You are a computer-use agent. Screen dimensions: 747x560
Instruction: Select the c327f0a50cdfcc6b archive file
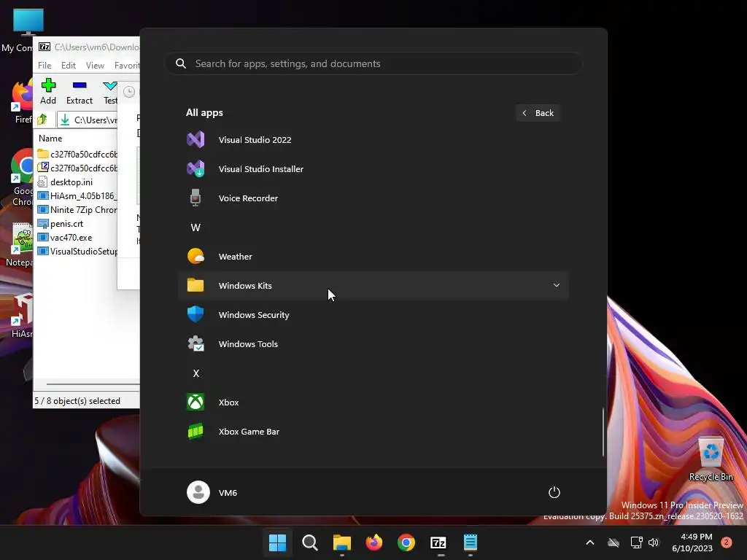(x=76, y=168)
